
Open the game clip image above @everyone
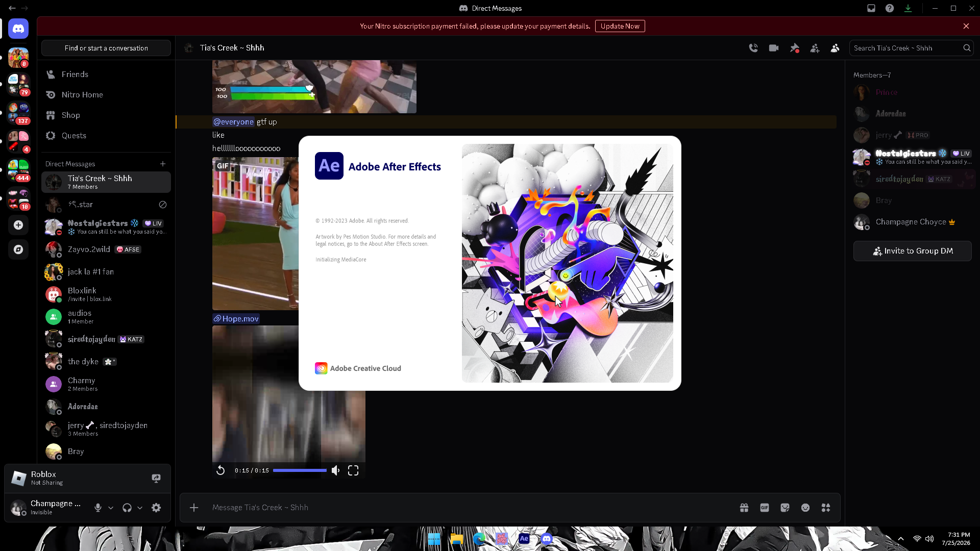point(314,87)
